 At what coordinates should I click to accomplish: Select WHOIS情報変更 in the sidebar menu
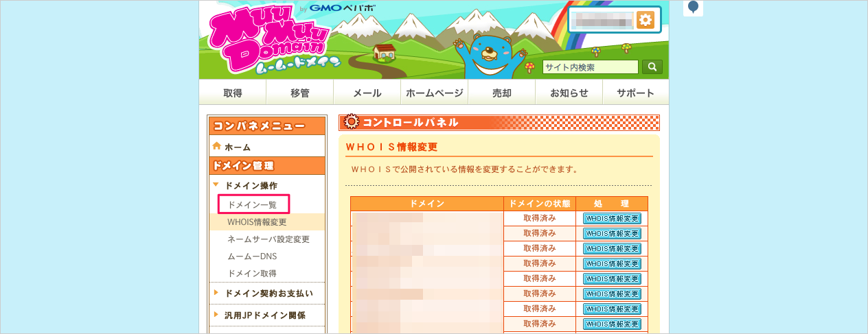[x=257, y=222]
